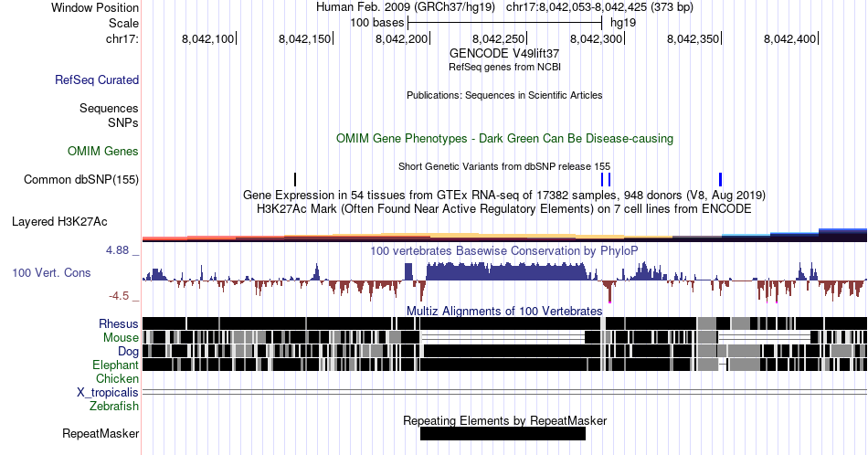Click the 100 bases scale bar
Image resolution: width=868 pixels, height=455 pixels.
click(505, 23)
